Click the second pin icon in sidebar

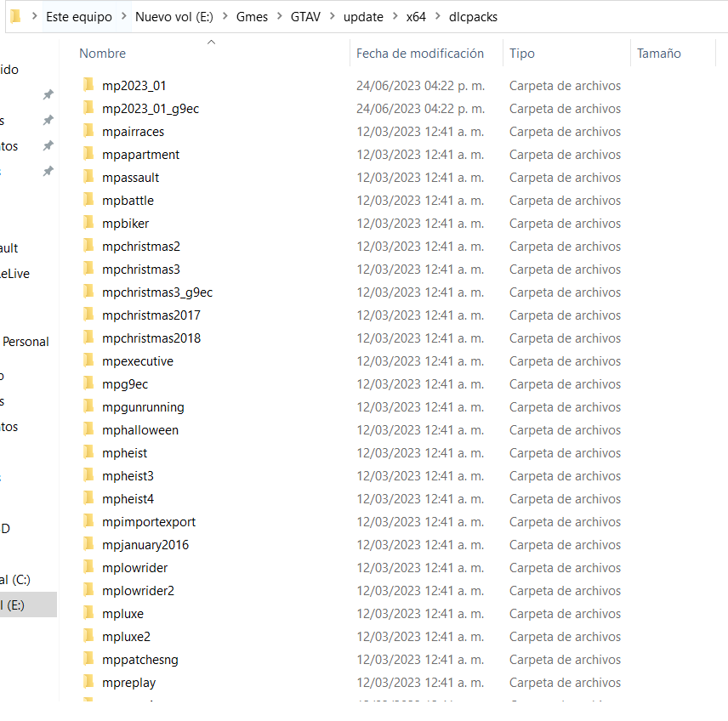click(x=48, y=120)
